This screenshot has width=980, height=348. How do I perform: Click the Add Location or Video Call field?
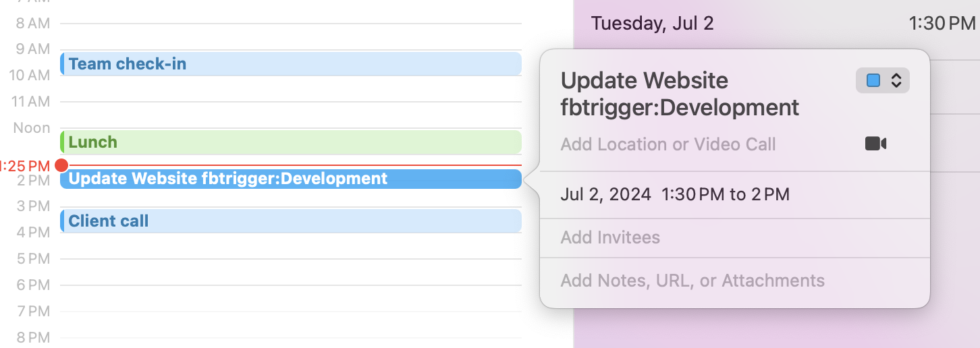668,144
